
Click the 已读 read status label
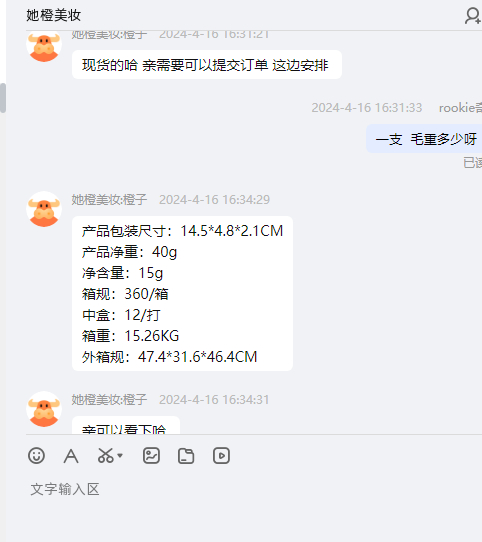coord(472,162)
